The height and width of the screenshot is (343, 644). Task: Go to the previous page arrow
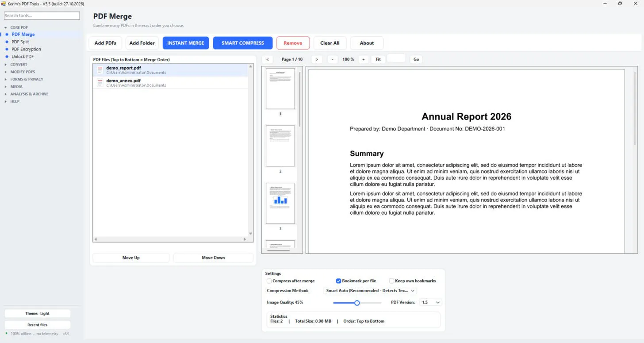tap(267, 59)
